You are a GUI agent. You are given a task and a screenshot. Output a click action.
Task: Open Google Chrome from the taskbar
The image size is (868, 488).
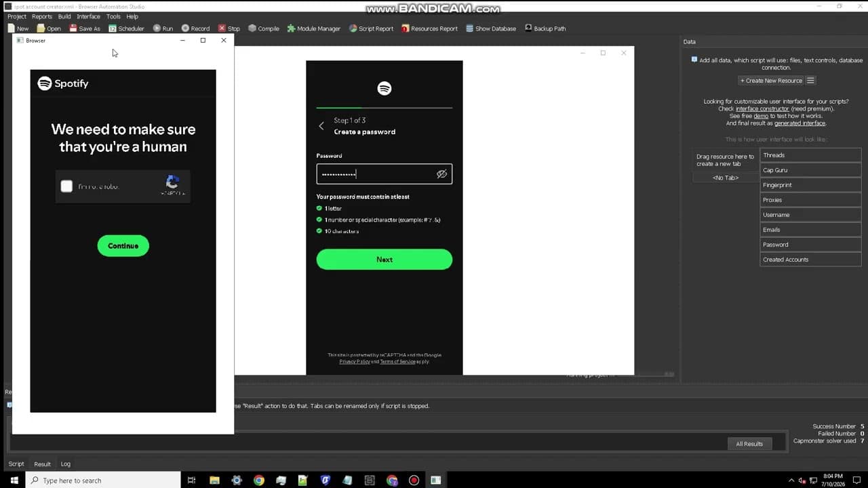(x=259, y=480)
